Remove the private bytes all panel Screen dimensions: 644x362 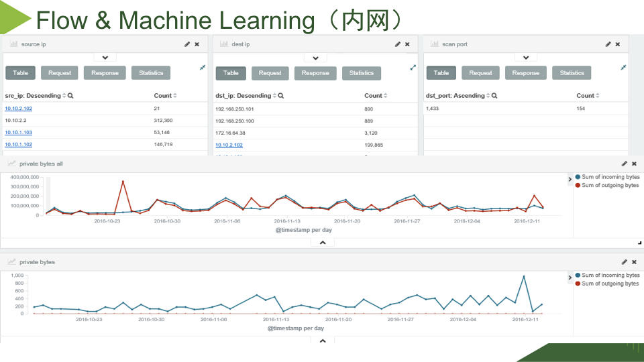[x=634, y=164]
